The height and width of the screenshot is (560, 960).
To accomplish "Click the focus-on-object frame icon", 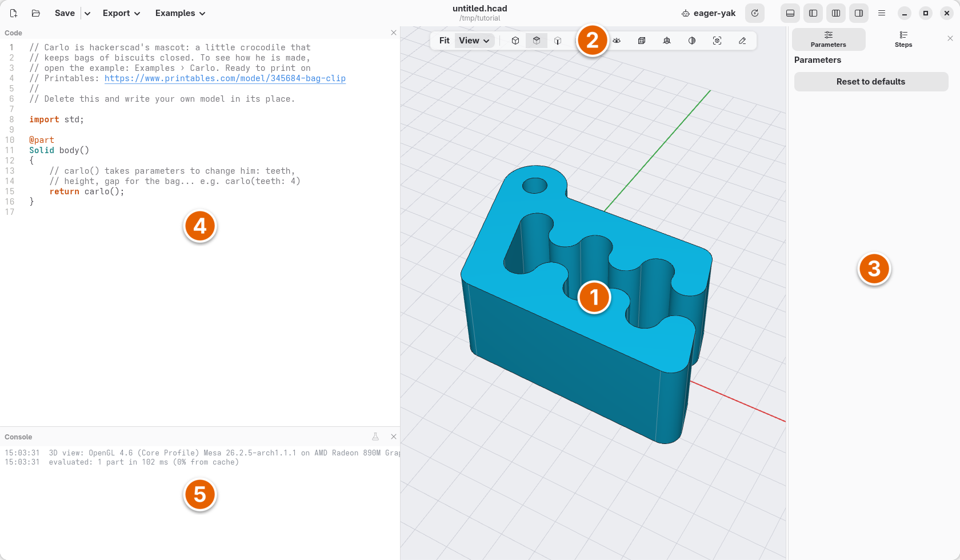I will (x=717, y=41).
